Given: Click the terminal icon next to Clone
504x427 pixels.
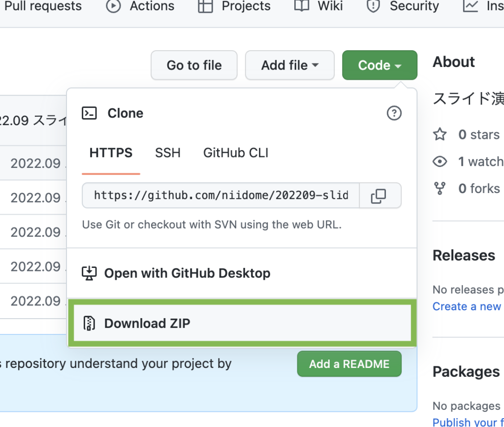Looking at the screenshot, I should [x=89, y=113].
